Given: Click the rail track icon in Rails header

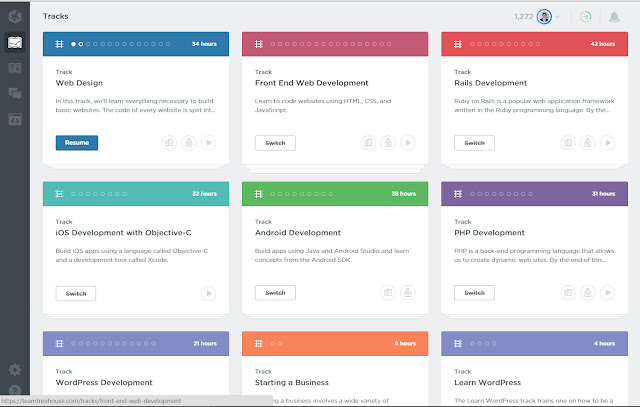Looking at the screenshot, I should click(x=458, y=44).
